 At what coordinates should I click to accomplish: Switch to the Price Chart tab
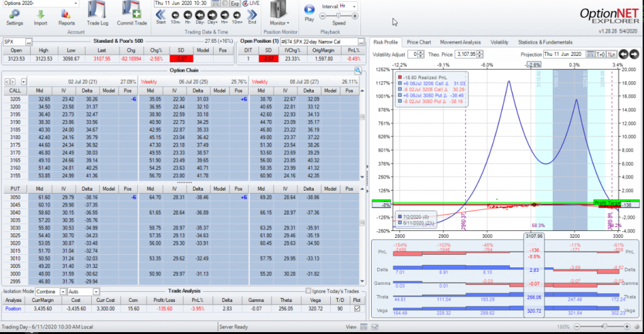tap(419, 42)
